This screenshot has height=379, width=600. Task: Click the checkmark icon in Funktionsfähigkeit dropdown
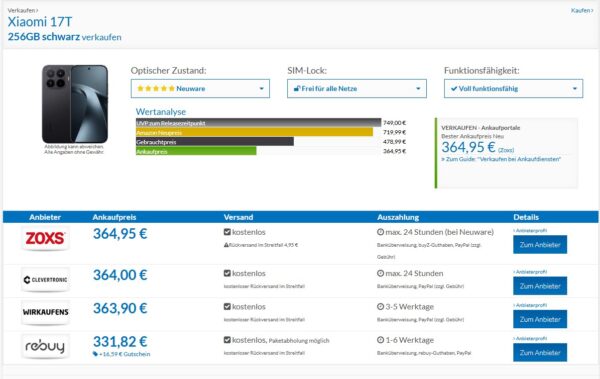click(454, 88)
